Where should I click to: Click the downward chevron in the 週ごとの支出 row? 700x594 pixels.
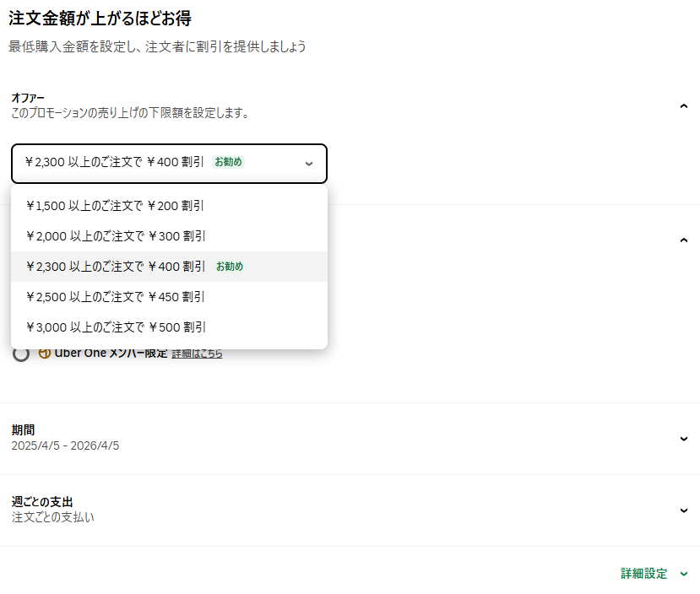(x=684, y=510)
